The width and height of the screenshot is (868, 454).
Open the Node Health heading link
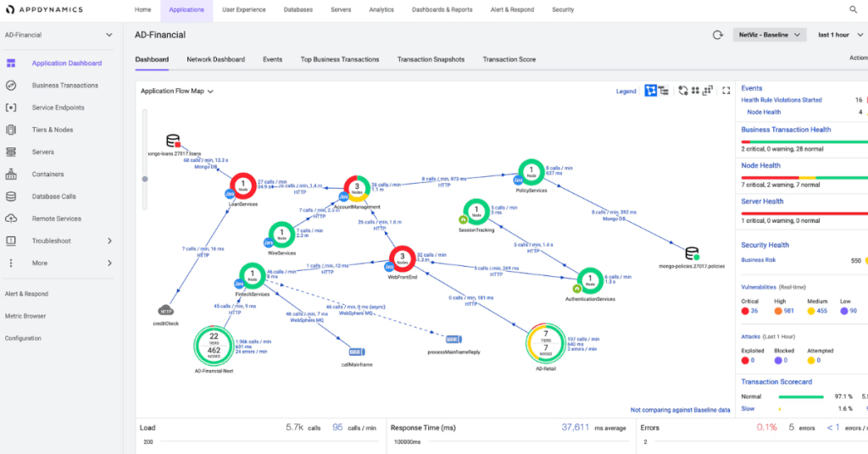click(x=760, y=165)
